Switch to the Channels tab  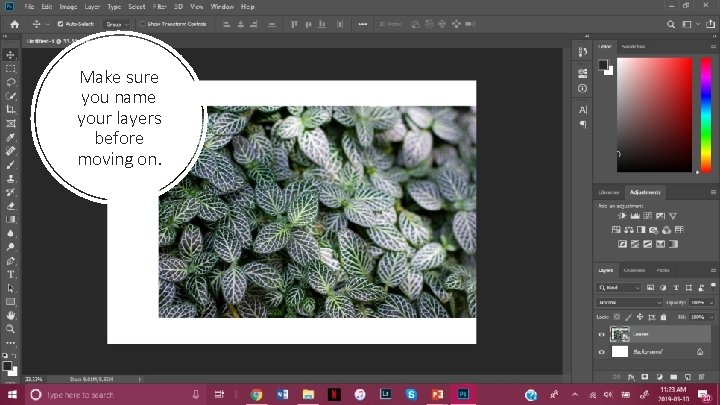634,270
